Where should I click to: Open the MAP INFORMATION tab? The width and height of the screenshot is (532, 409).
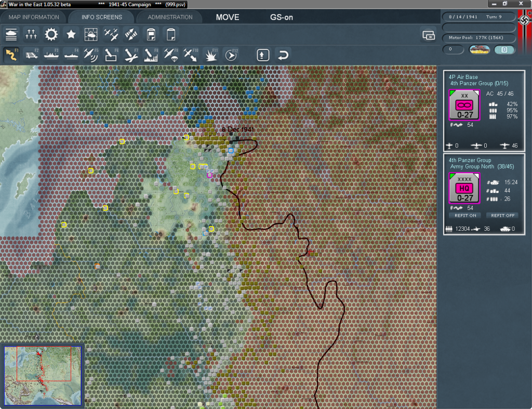[x=34, y=17]
